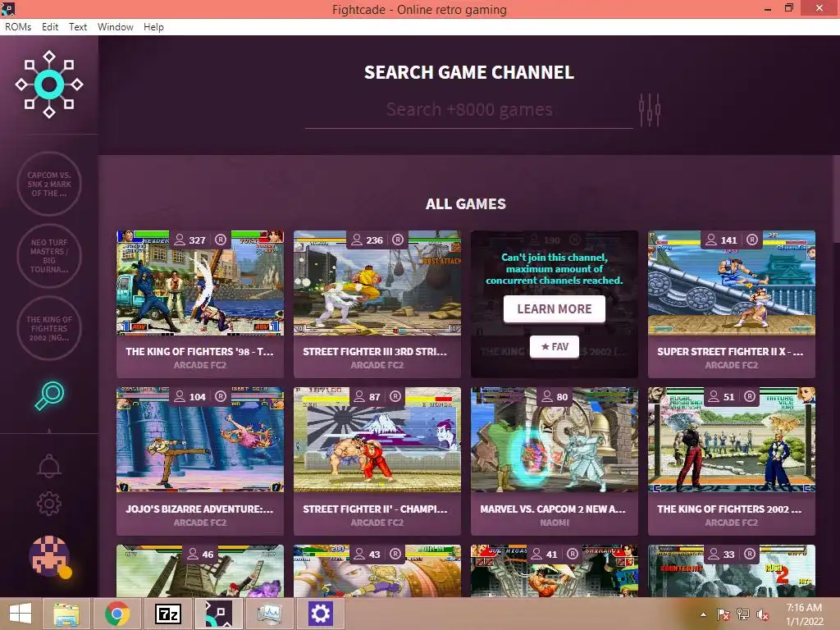Open King of Fighters 2002 sidebar channel
This screenshot has height=630, width=840.
[x=48, y=328]
